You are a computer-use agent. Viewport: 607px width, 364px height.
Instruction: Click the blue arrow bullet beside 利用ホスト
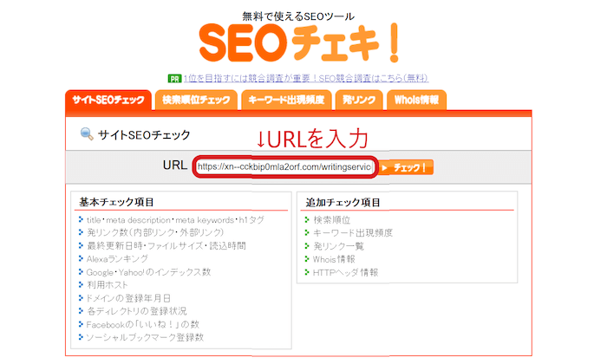pos(81,285)
